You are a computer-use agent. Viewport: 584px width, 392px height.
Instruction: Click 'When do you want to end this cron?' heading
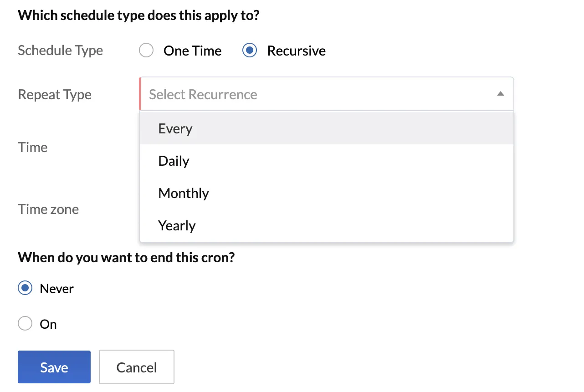(126, 258)
